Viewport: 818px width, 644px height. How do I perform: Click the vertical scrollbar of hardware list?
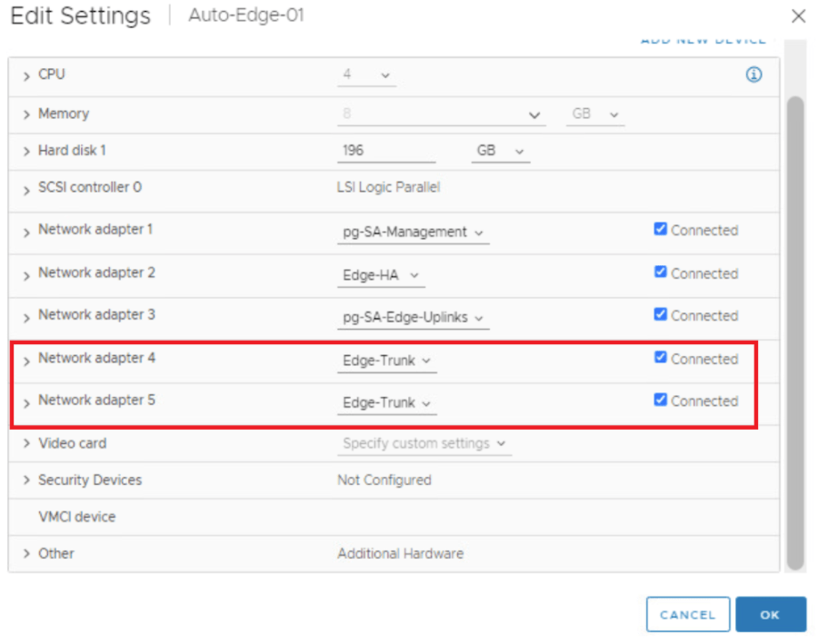click(794, 327)
